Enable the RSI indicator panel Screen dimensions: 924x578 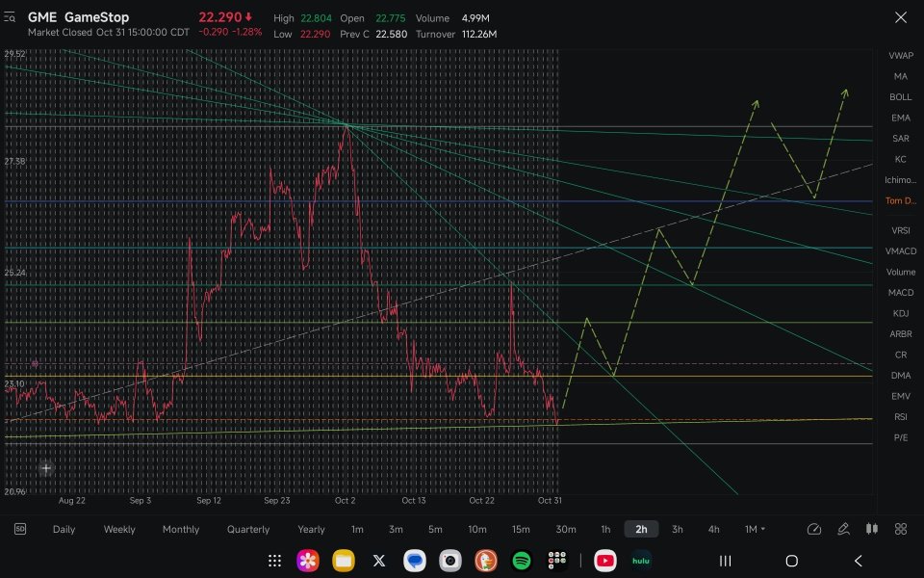click(900, 416)
